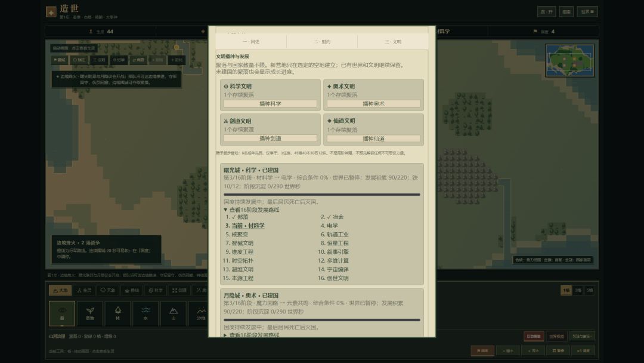
Task: Click the red button left of 世界权能
Action: [534, 336]
